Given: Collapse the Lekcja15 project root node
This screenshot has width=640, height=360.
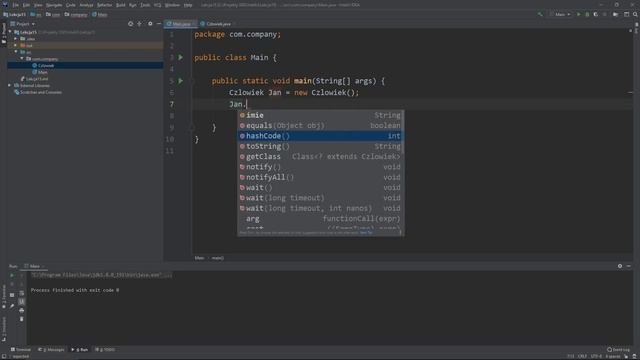Looking at the screenshot, I should pyautogui.click(x=10, y=32).
